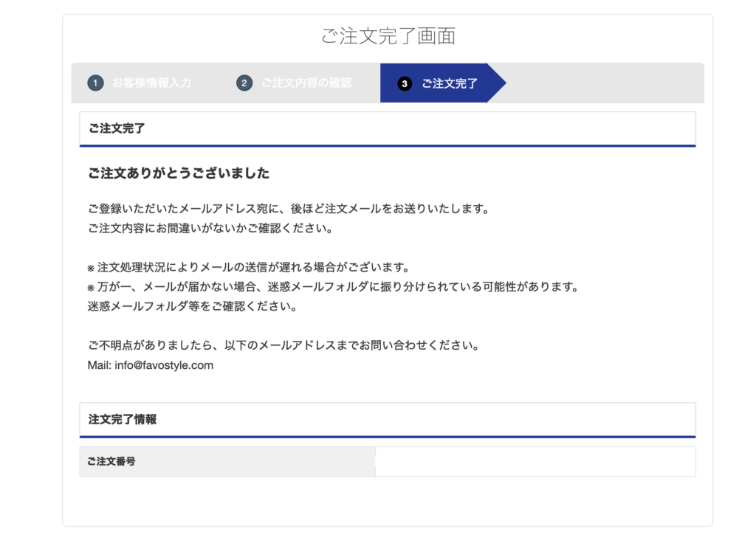Click step 2 ご注文内容の確認 in progress bar

click(x=294, y=83)
